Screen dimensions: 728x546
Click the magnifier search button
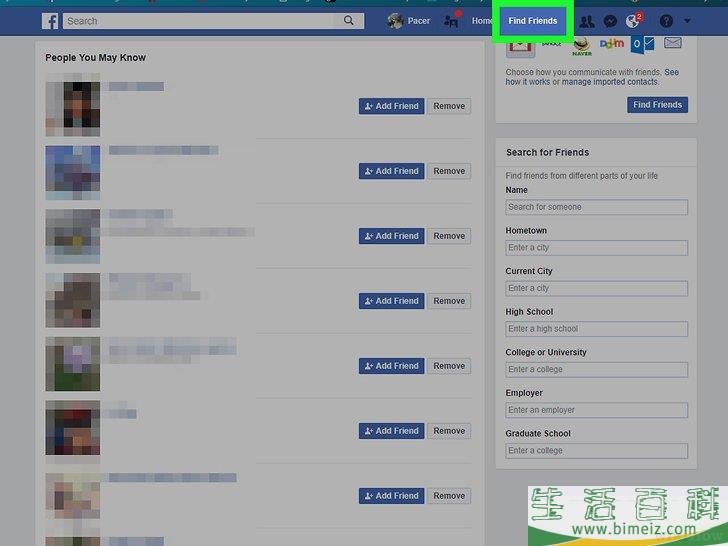(x=349, y=20)
